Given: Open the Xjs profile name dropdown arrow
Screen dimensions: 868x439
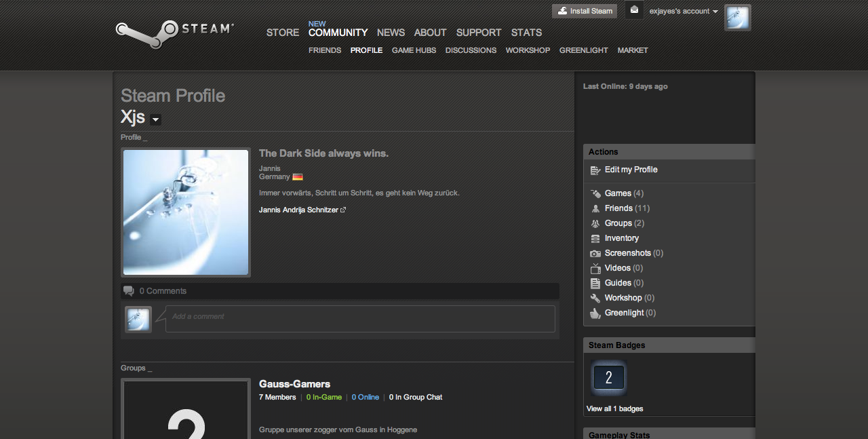Looking at the screenshot, I should point(155,120).
